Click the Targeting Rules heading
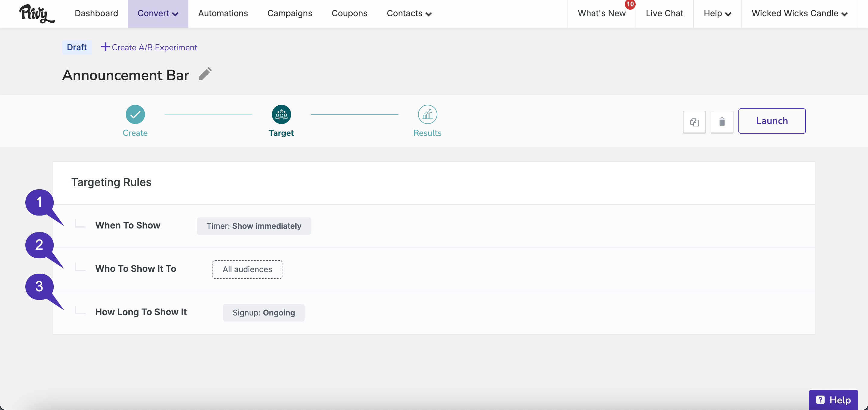The width and height of the screenshot is (868, 410). point(112,182)
